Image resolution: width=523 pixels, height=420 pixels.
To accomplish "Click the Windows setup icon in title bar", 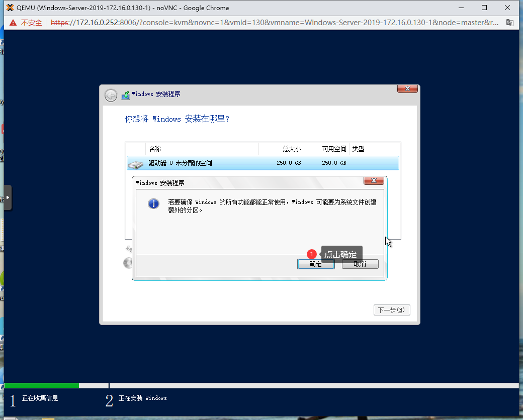I will tap(126, 95).
